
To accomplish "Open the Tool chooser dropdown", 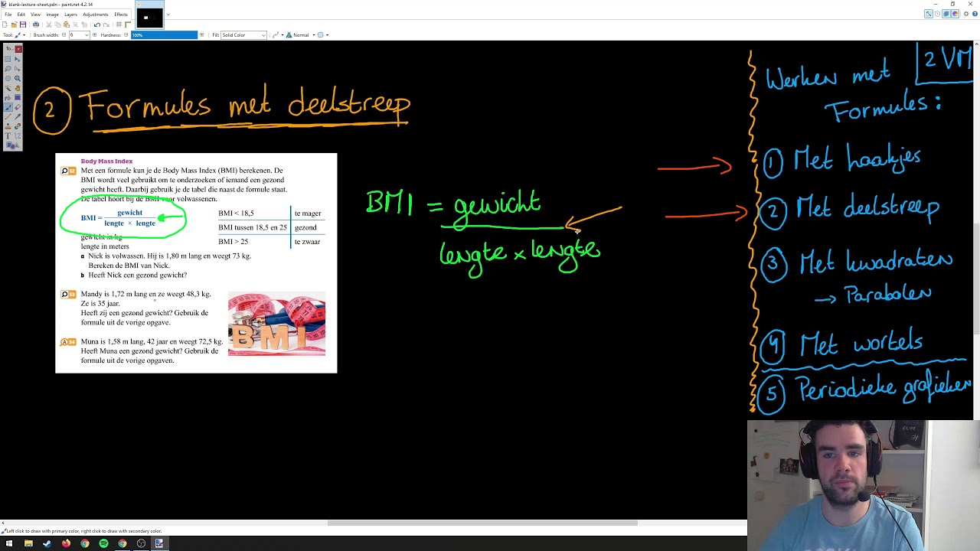I will click(21, 35).
